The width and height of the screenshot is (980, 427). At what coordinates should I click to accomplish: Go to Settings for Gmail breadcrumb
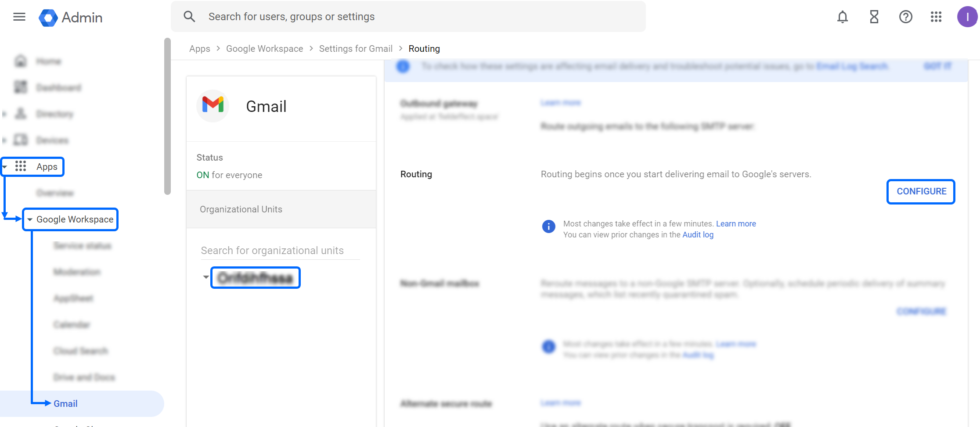pyautogui.click(x=356, y=49)
